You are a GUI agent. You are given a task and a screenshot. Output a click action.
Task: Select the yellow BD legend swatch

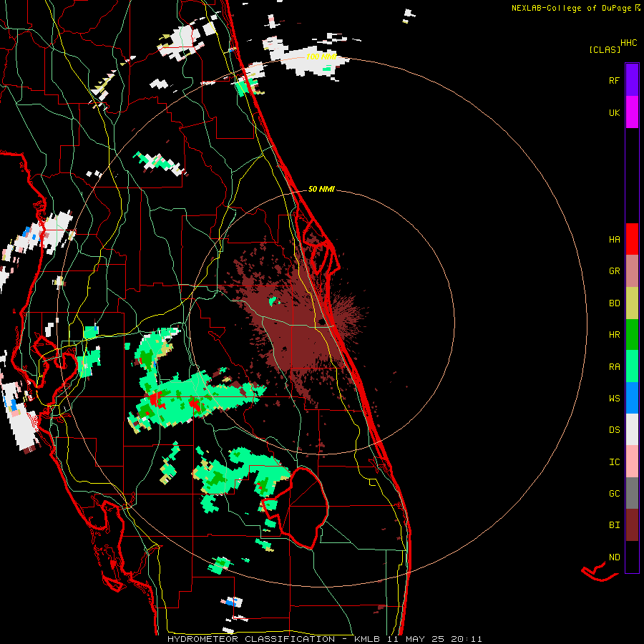[x=632, y=303]
